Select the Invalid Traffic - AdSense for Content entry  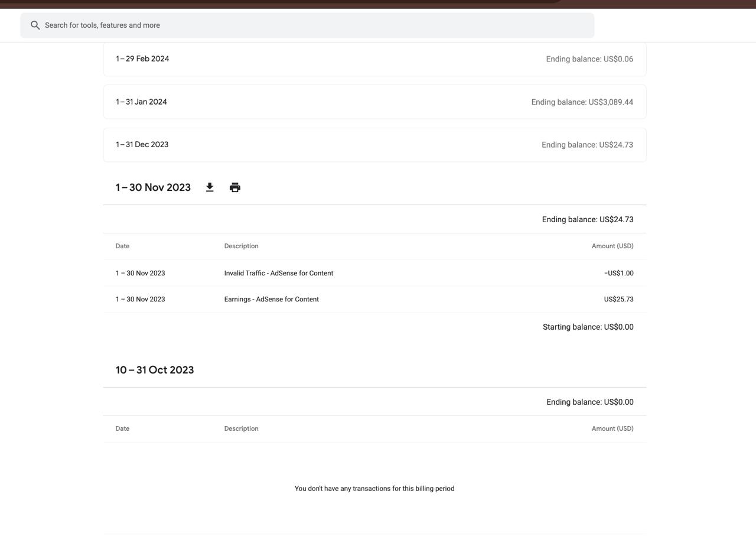[278, 273]
